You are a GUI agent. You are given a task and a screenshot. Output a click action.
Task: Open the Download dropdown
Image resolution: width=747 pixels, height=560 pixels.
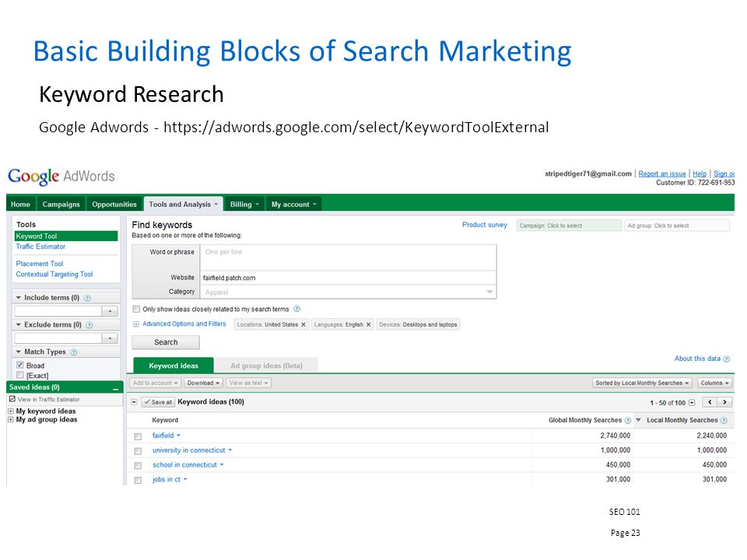203,383
